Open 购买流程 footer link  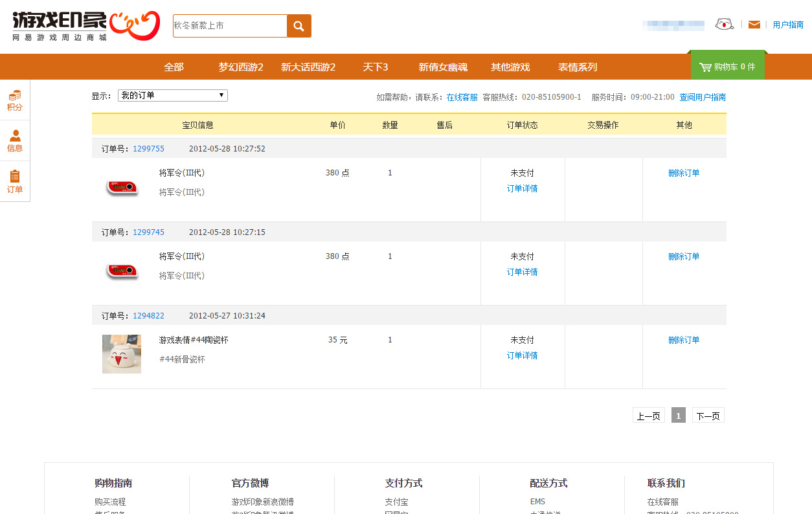[110, 502]
